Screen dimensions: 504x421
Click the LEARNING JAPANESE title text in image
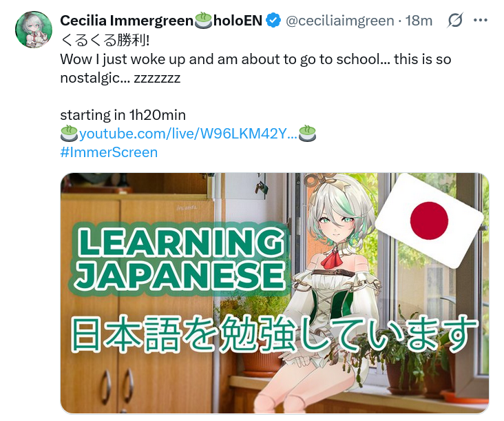(x=179, y=258)
